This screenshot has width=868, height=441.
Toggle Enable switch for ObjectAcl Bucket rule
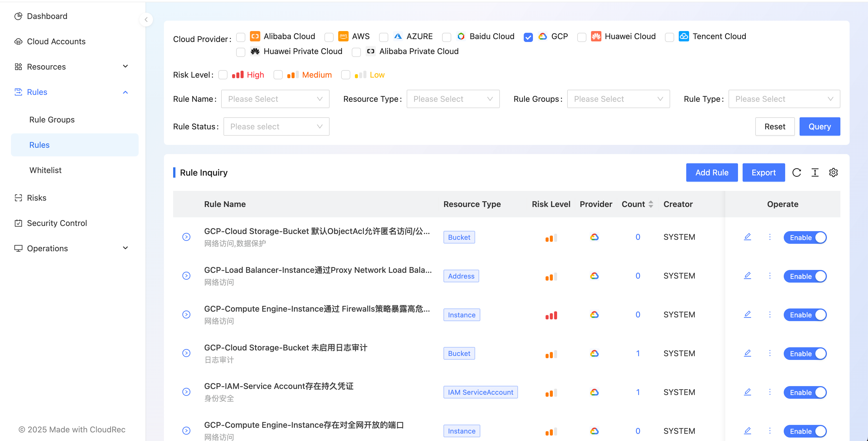tap(805, 237)
